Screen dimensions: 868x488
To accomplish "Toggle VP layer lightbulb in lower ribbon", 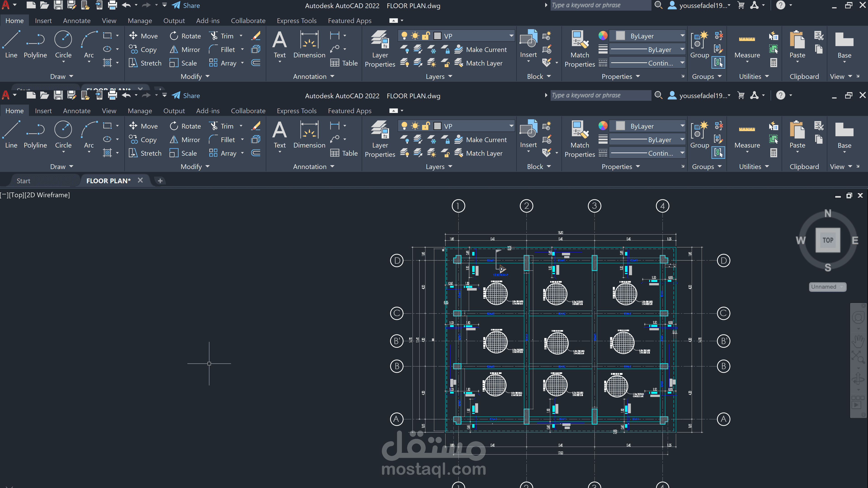I will click(404, 126).
